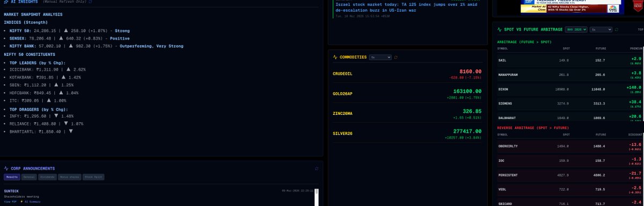Image resolution: width=644 pixels, height=206 pixels.
Task: Refresh the Corp Announcements panel
Action: 317,168
